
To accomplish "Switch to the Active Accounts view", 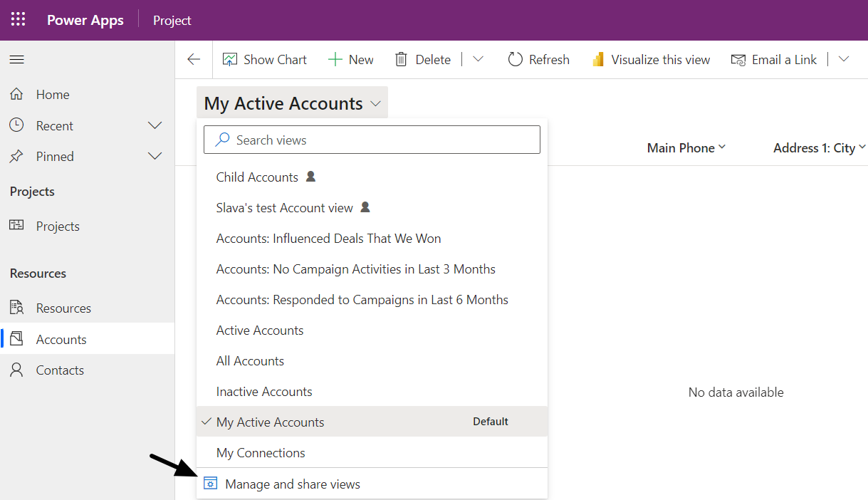I will click(x=372, y=330).
